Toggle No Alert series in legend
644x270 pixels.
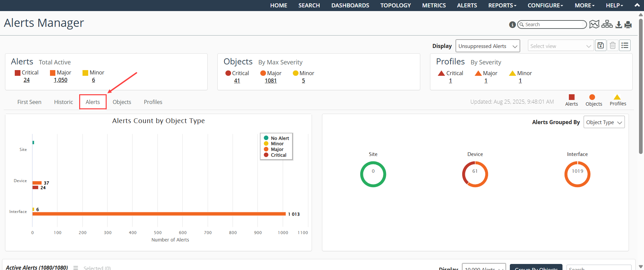pos(279,138)
